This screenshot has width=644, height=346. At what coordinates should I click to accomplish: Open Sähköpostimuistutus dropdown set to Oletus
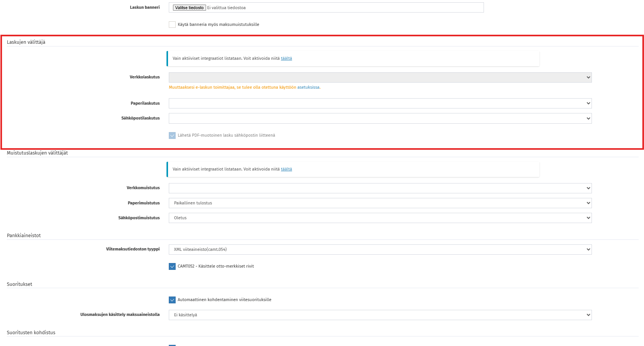[380, 218]
